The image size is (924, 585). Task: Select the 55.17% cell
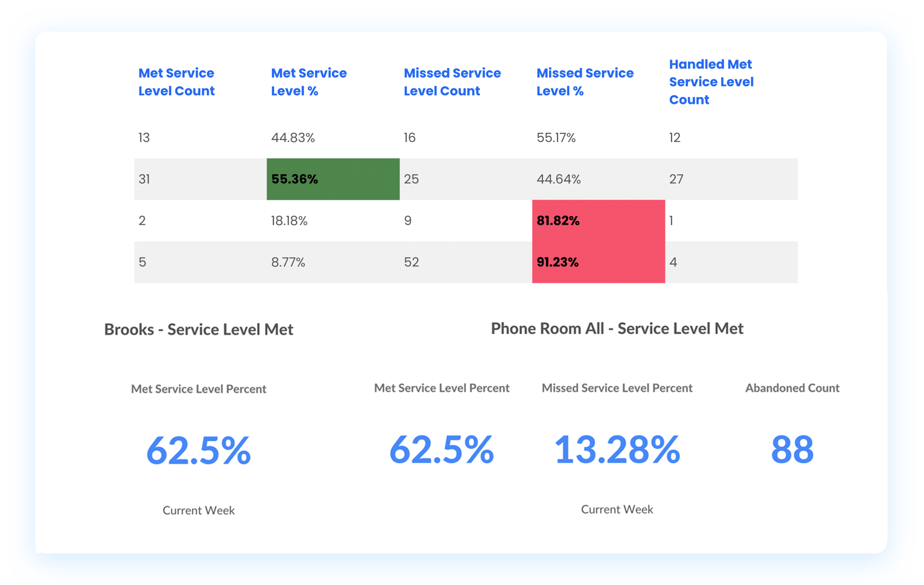tap(599, 138)
